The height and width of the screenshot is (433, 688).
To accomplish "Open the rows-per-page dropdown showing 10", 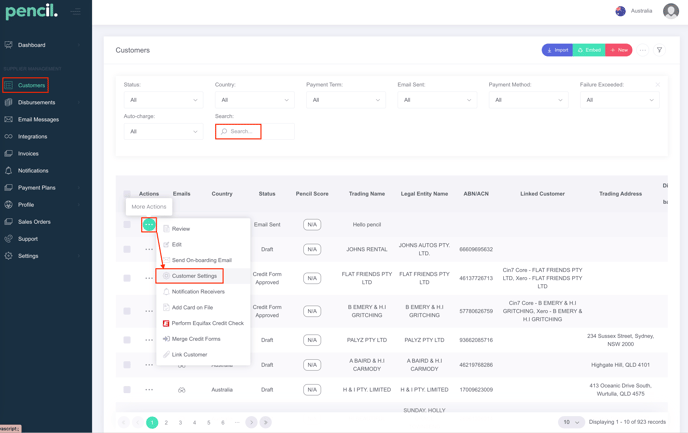I will coord(570,422).
